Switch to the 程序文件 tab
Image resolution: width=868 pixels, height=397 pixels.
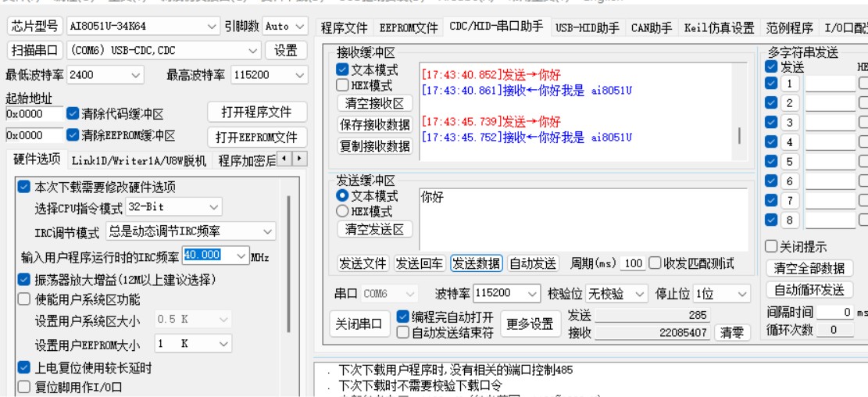[345, 27]
